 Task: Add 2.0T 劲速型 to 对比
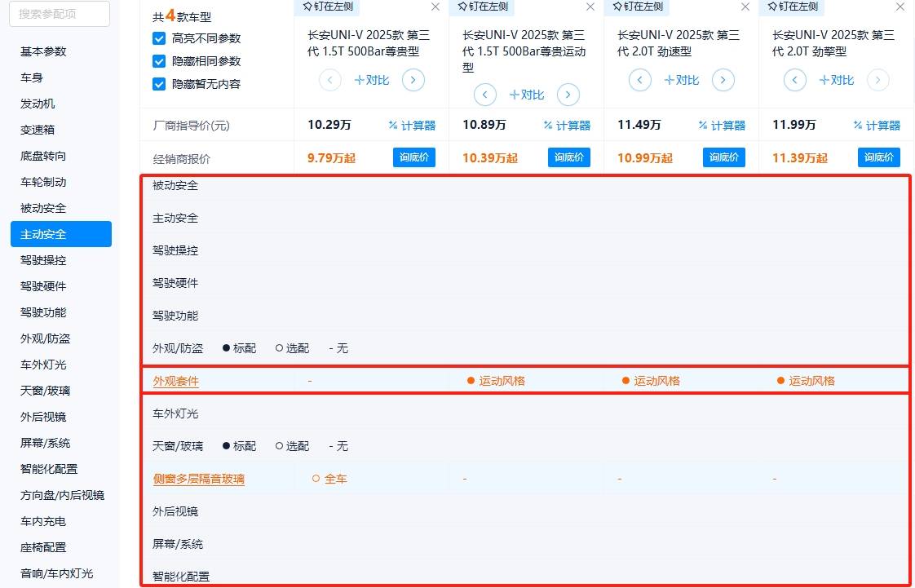pyautogui.click(x=682, y=80)
